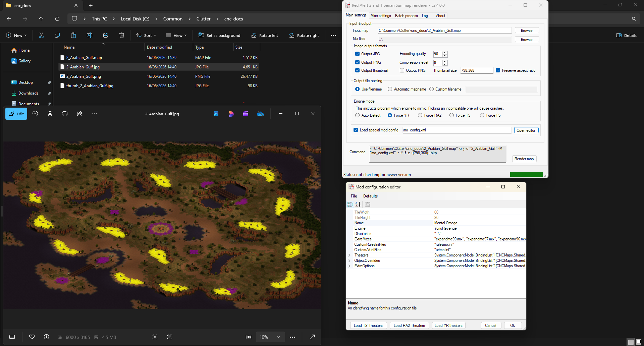This screenshot has height=346, width=644.
Task: Open the File menu in Mod configuration editor
Action: pyautogui.click(x=354, y=196)
